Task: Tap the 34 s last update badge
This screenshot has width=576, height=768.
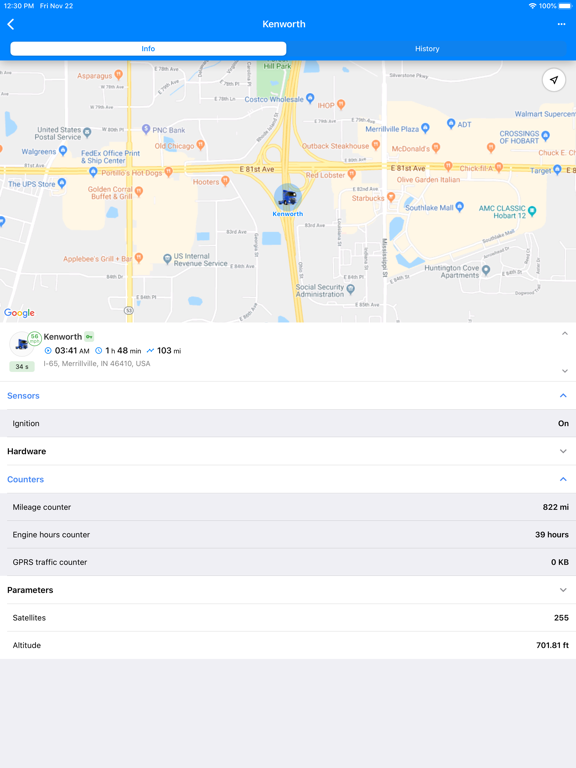Action: (22, 366)
